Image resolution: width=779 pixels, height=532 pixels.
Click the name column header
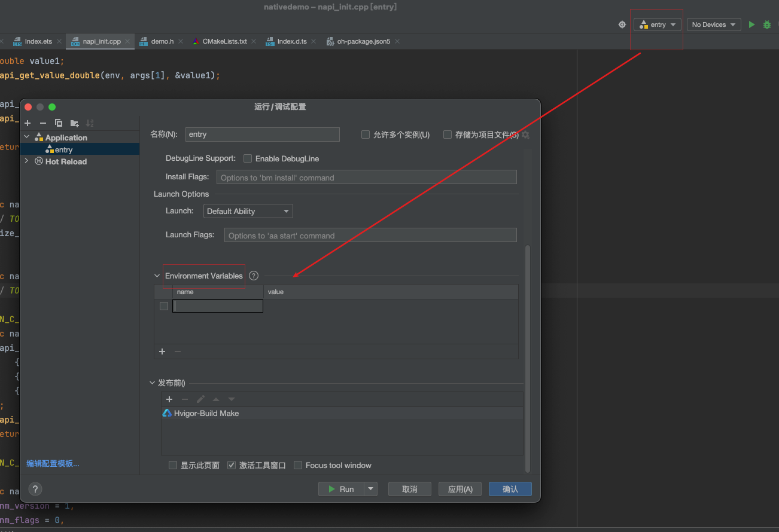point(218,292)
